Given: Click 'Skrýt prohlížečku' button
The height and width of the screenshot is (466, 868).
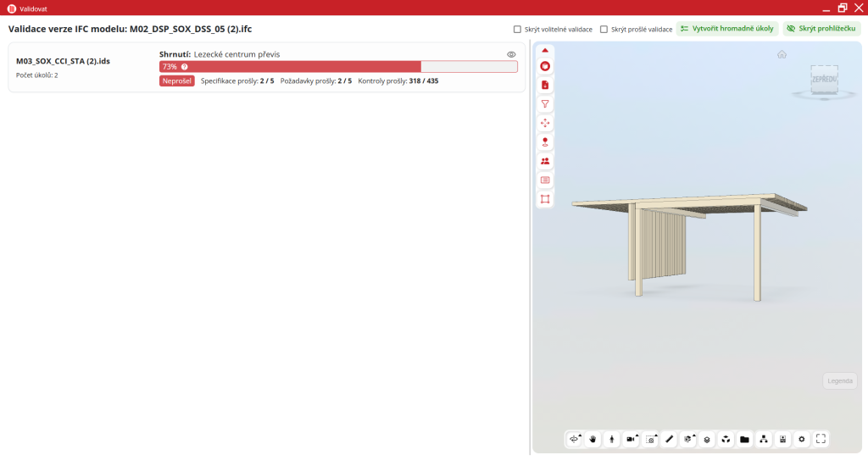Looking at the screenshot, I should 822,29.
